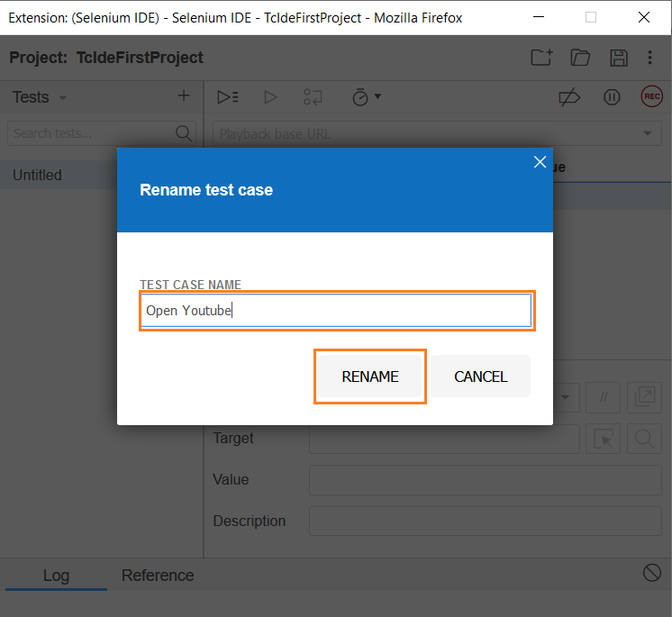Select target in page icon
Viewport: 672px width, 617px height.
pyautogui.click(x=603, y=439)
